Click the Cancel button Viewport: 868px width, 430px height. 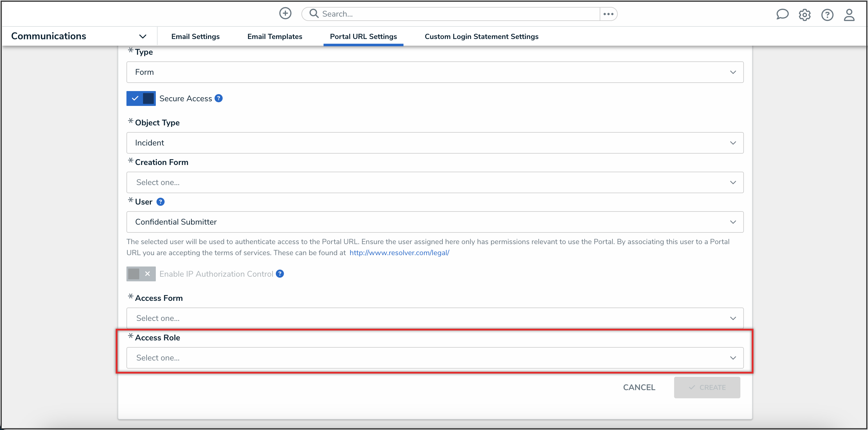click(639, 387)
